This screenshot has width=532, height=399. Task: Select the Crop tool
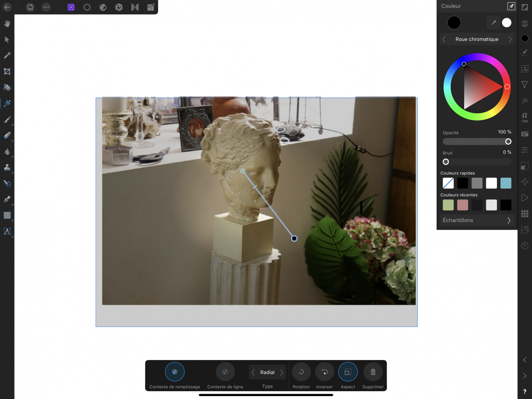(7, 71)
